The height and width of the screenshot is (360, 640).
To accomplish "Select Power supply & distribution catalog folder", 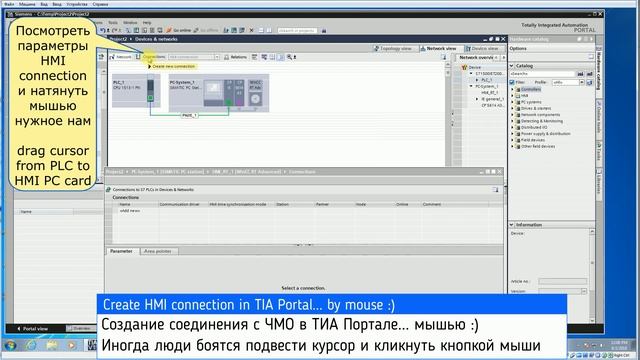I will (x=546, y=134).
